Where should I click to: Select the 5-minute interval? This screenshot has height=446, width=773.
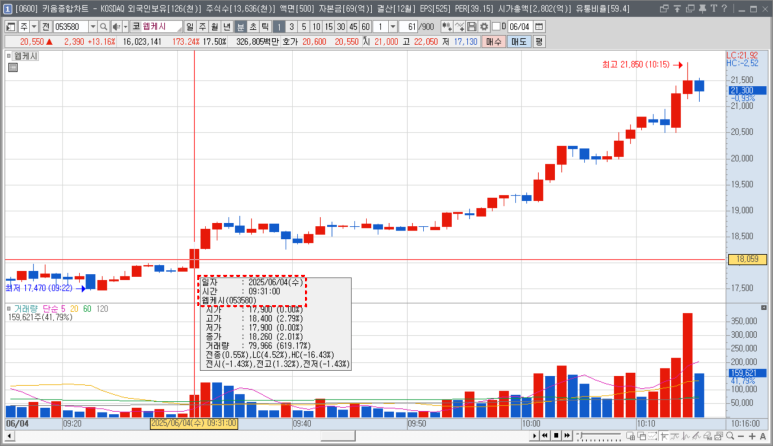[x=304, y=27]
